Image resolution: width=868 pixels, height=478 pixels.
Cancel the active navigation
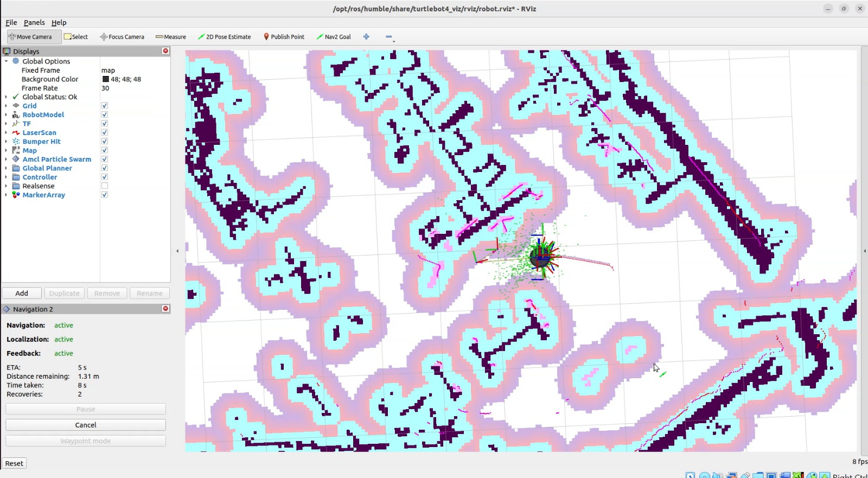click(86, 425)
